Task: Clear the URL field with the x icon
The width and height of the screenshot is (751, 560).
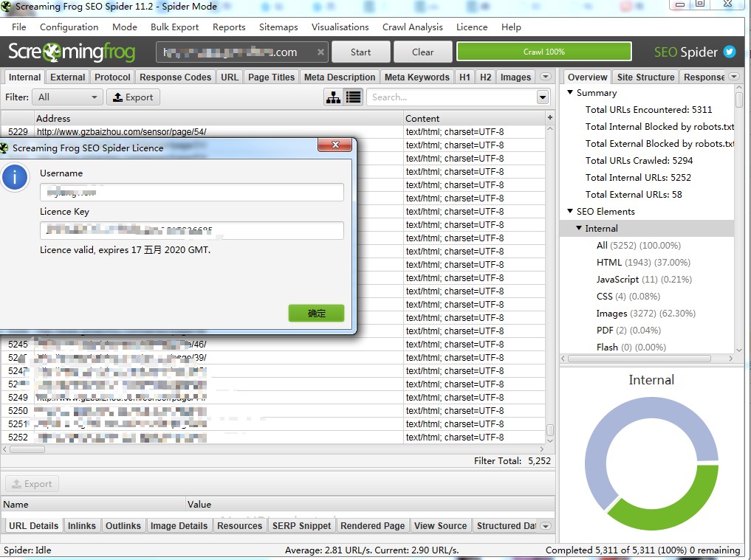Action: click(x=320, y=52)
